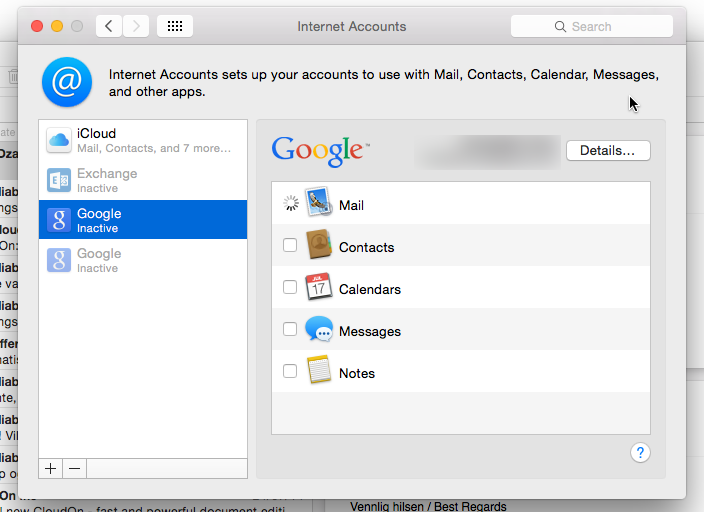Image resolution: width=704 pixels, height=512 pixels.
Task: Click the Calendars label
Action: [x=370, y=289]
